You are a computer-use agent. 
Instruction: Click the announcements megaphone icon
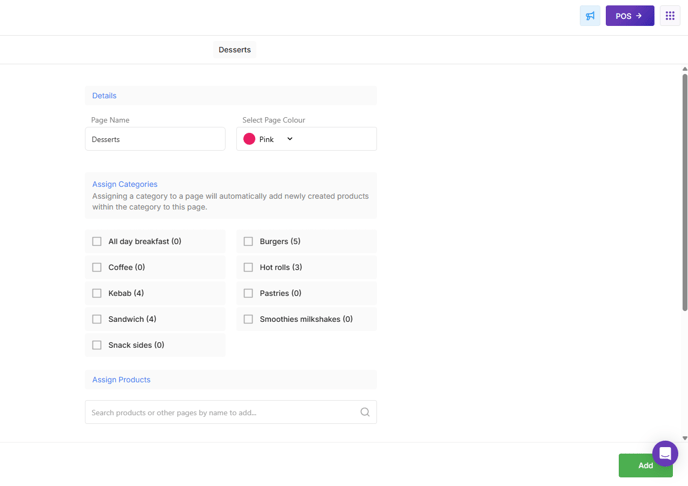590,16
